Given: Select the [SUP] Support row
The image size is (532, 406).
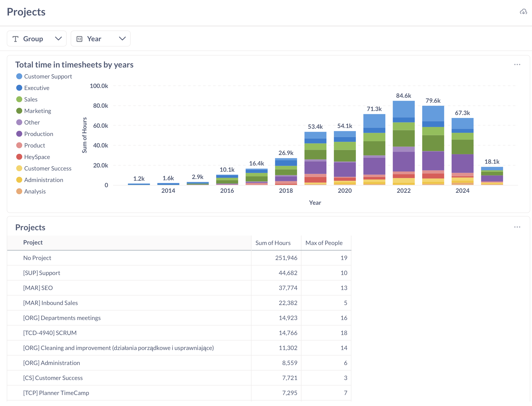Looking at the screenshot, I should coord(179,273).
